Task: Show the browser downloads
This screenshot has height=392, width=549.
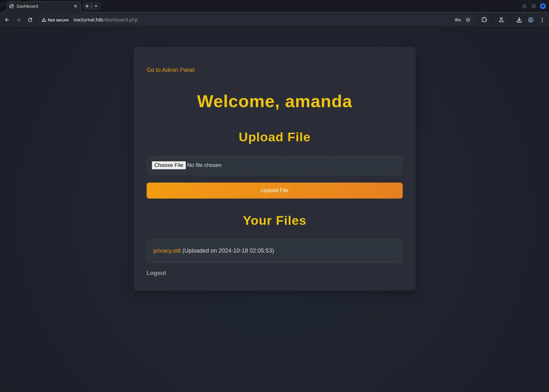Action: [x=519, y=20]
